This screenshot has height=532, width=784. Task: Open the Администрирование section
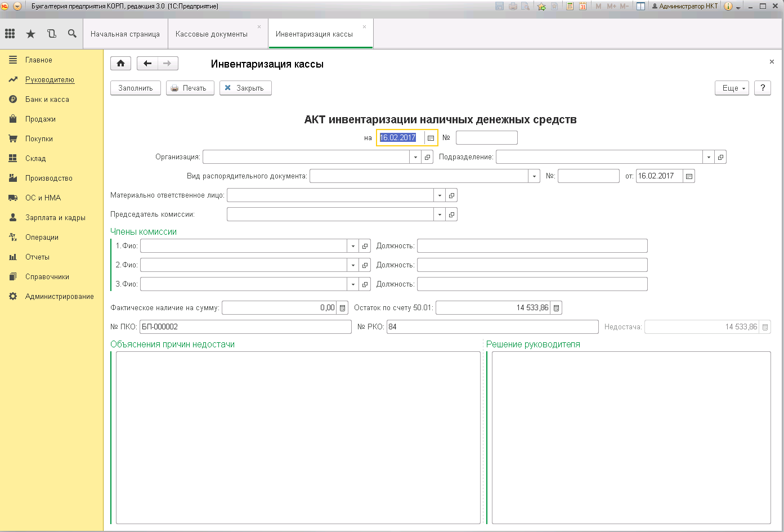(59, 296)
